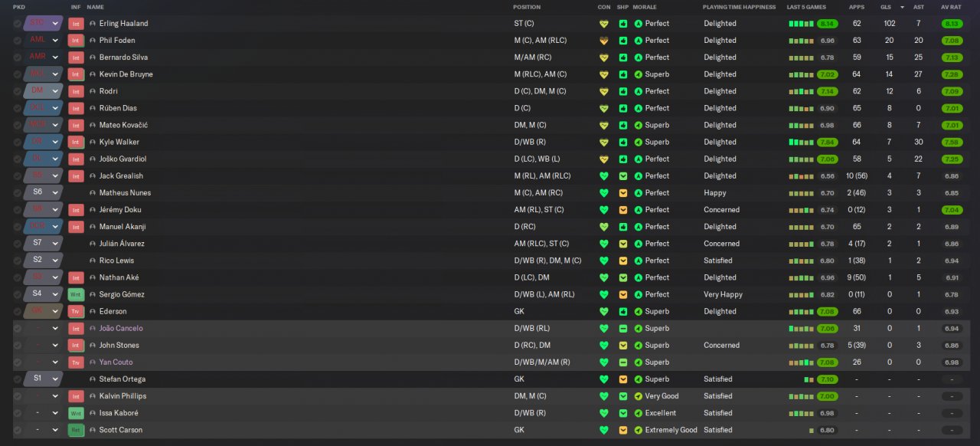Image resolution: width=980 pixels, height=446 pixels.
Task: Sort the squad by the MORALE column
Action: click(x=645, y=7)
